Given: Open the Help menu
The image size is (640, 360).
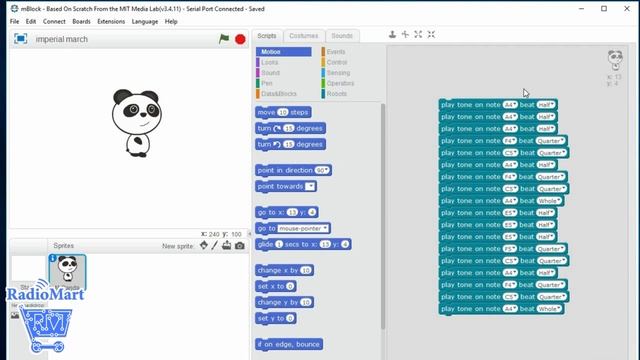Looking at the screenshot, I should coord(171,21).
